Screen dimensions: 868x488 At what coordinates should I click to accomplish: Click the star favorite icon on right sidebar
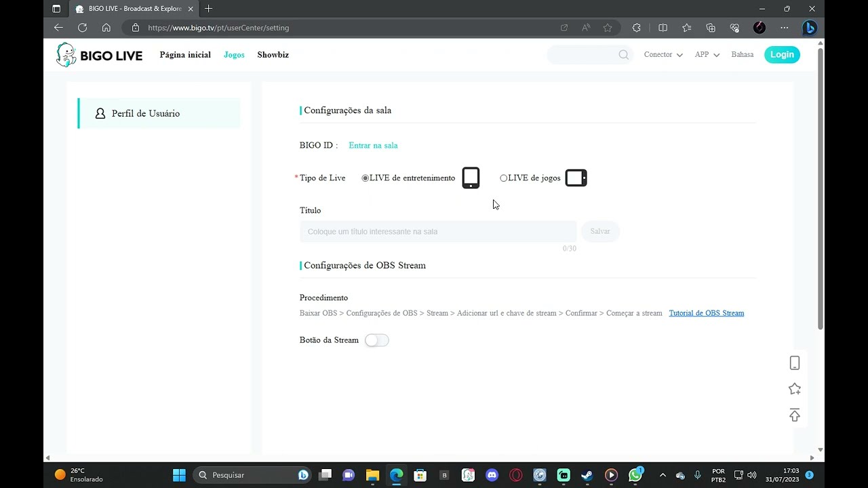pyautogui.click(x=795, y=389)
